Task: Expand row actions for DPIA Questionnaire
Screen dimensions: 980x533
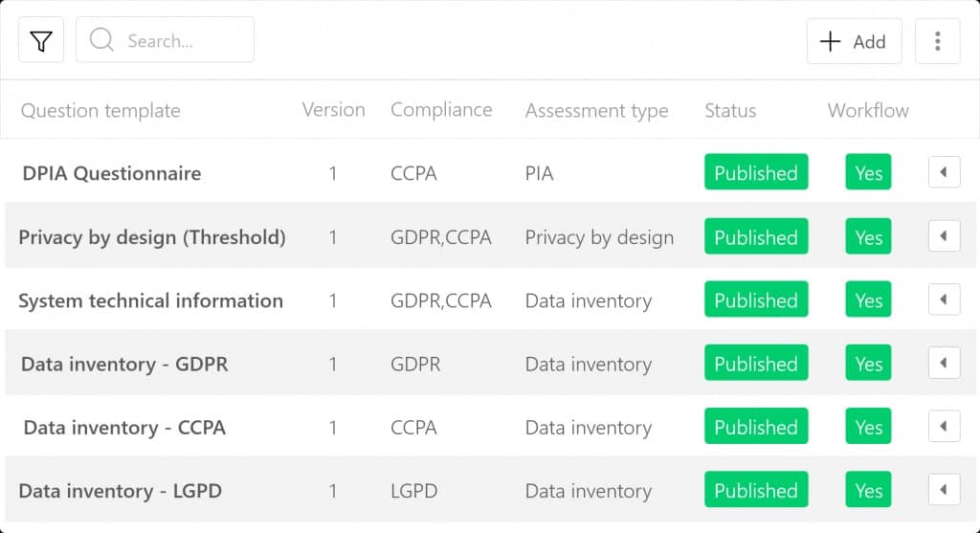Action: pos(944,172)
